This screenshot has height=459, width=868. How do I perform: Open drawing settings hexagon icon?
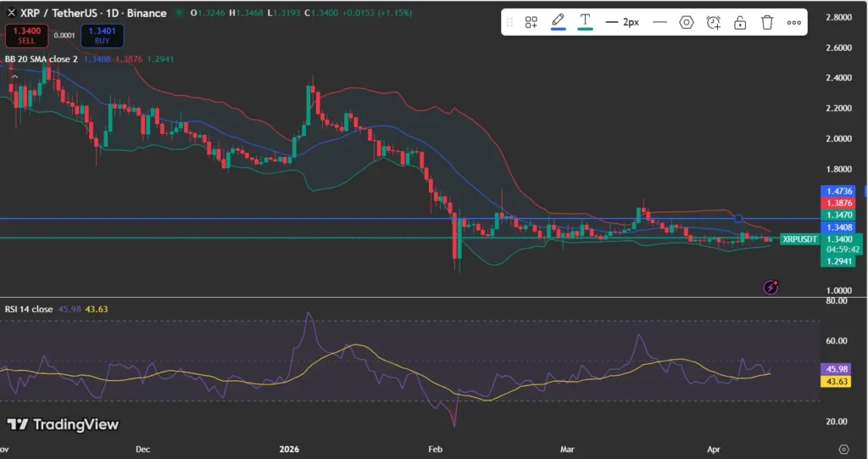687,22
